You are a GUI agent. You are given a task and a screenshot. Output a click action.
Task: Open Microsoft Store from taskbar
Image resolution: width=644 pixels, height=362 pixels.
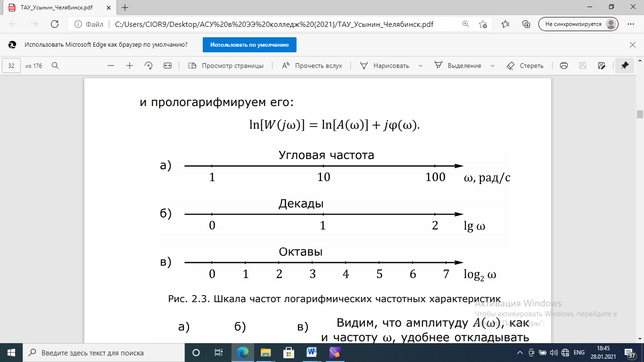coord(289,353)
